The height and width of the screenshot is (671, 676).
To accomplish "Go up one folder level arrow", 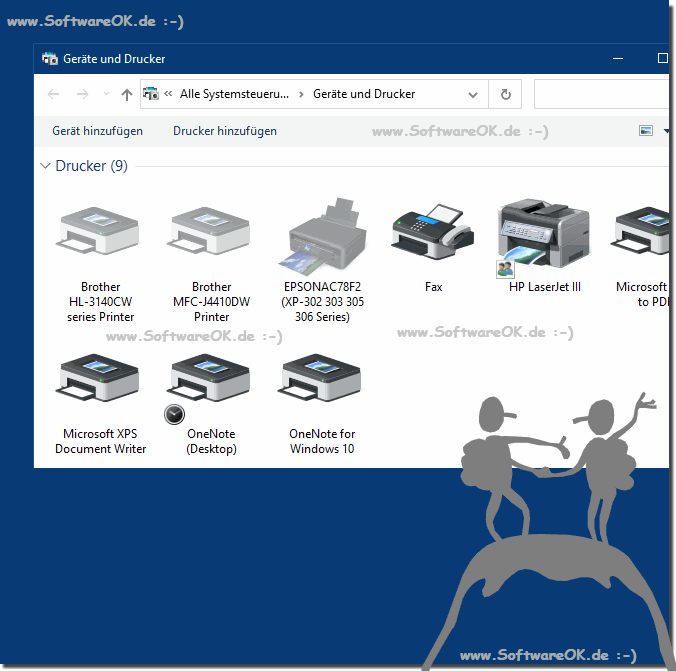I will click(126, 94).
